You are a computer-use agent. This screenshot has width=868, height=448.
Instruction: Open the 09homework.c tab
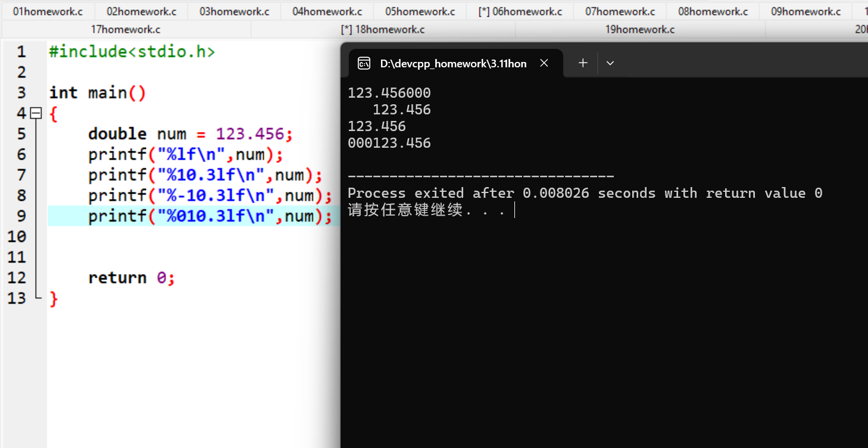pos(806,11)
